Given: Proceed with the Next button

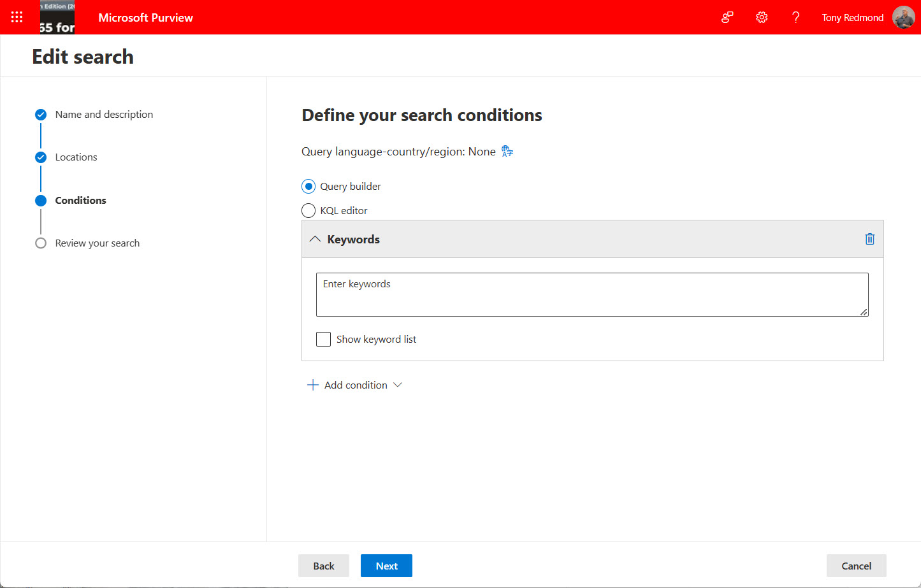Looking at the screenshot, I should [386, 566].
